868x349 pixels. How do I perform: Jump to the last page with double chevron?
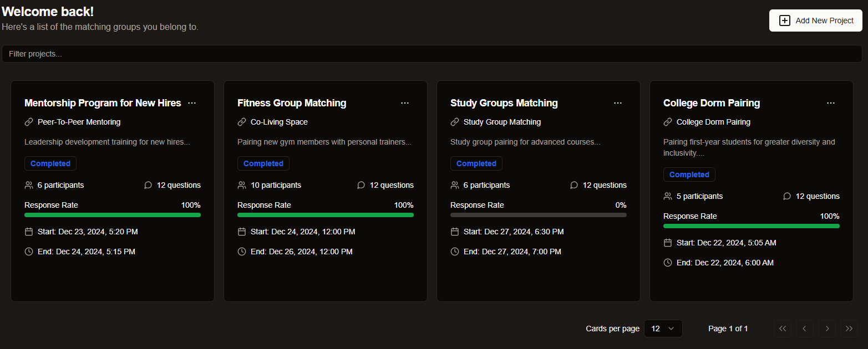(x=849, y=328)
